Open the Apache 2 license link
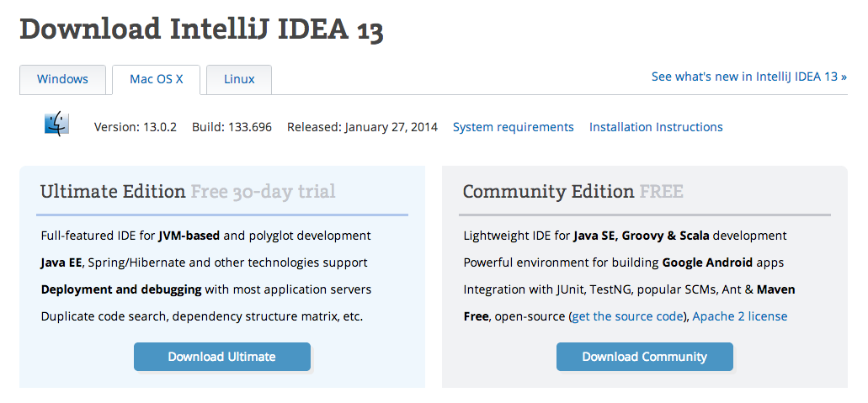Image resolution: width=868 pixels, height=403 pixels. (739, 316)
